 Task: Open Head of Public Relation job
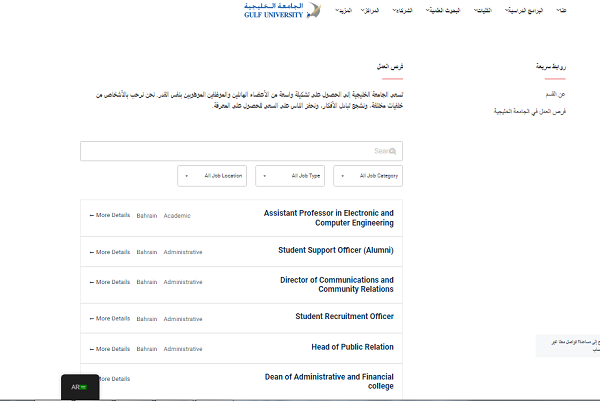[x=352, y=347]
